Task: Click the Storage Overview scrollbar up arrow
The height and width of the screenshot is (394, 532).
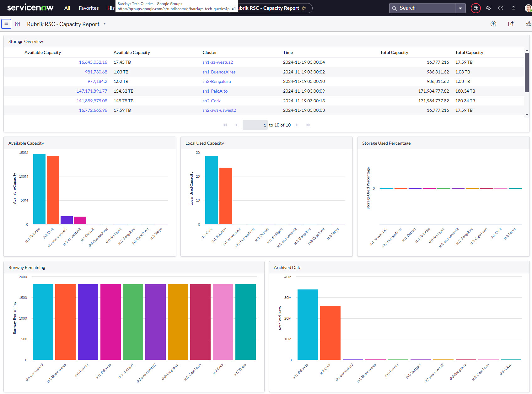Action: [527, 50]
